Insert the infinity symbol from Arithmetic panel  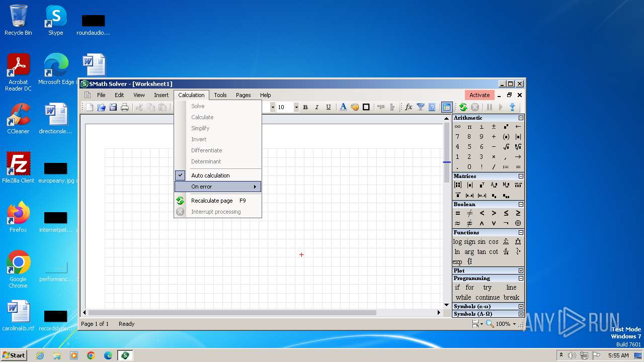tap(457, 127)
